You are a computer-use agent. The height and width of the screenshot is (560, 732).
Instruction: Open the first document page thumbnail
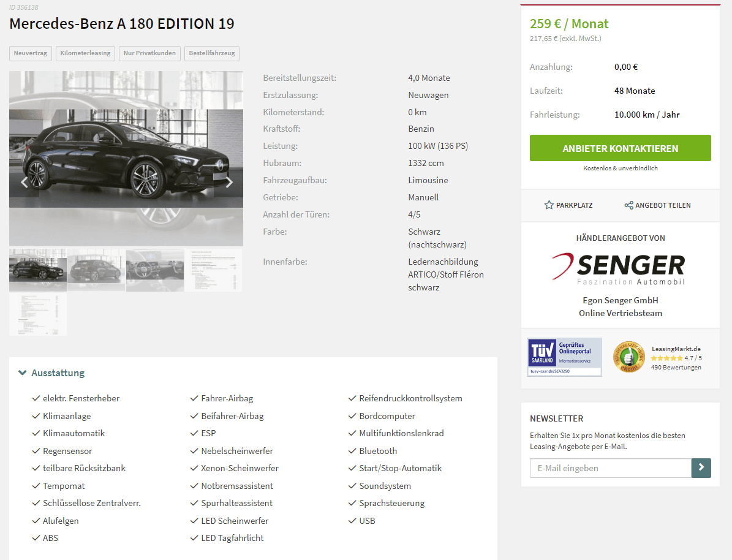click(x=213, y=270)
